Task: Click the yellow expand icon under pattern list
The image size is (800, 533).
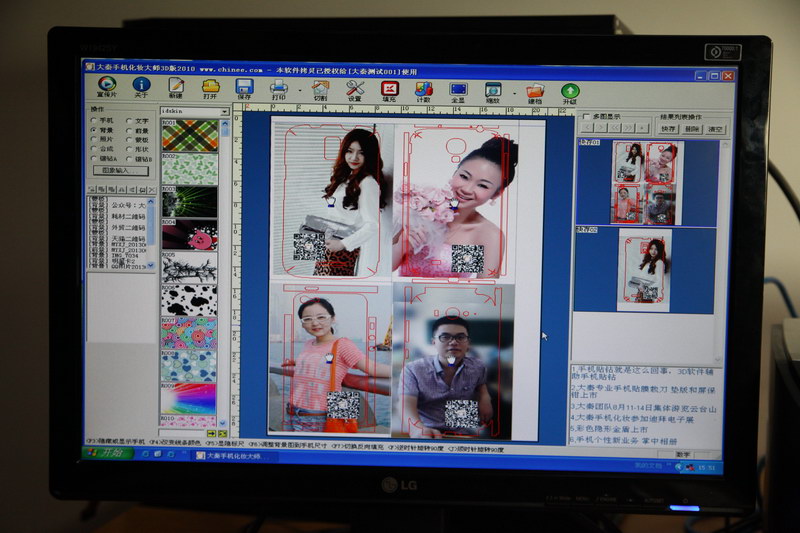Action: [222, 433]
